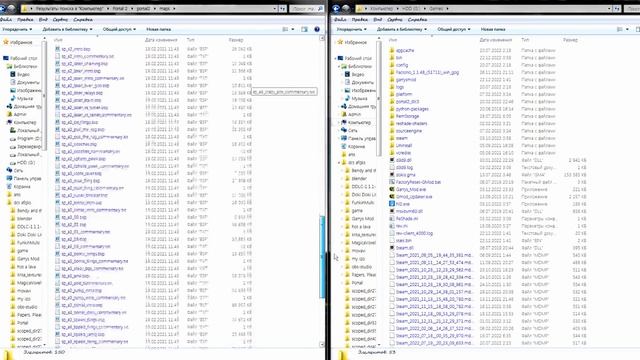Open address history dropdown in left window
The image size is (640, 360).
pos(275,8)
